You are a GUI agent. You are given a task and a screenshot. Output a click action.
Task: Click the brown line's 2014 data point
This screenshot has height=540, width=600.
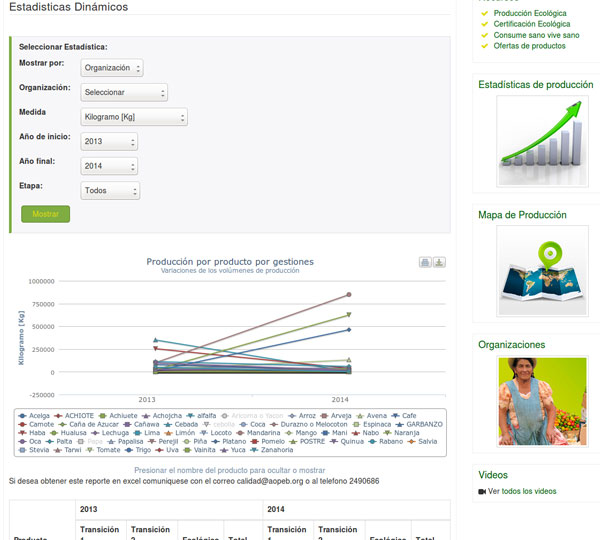(x=349, y=295)
